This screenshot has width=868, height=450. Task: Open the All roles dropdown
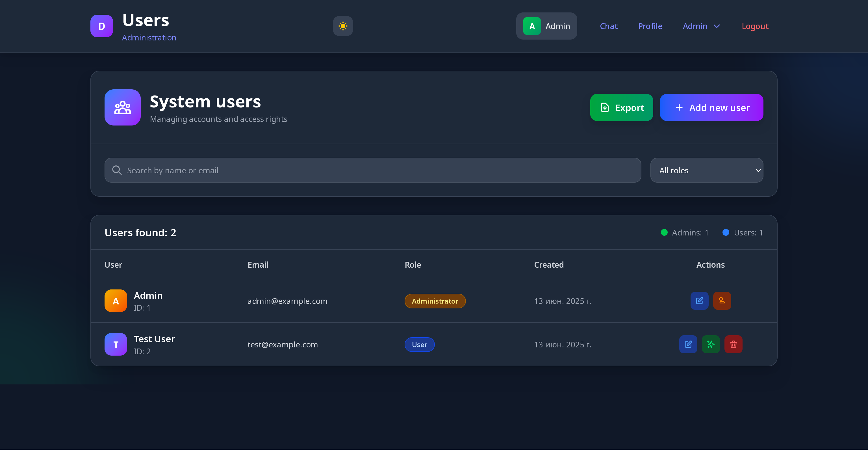coord(707,170)
